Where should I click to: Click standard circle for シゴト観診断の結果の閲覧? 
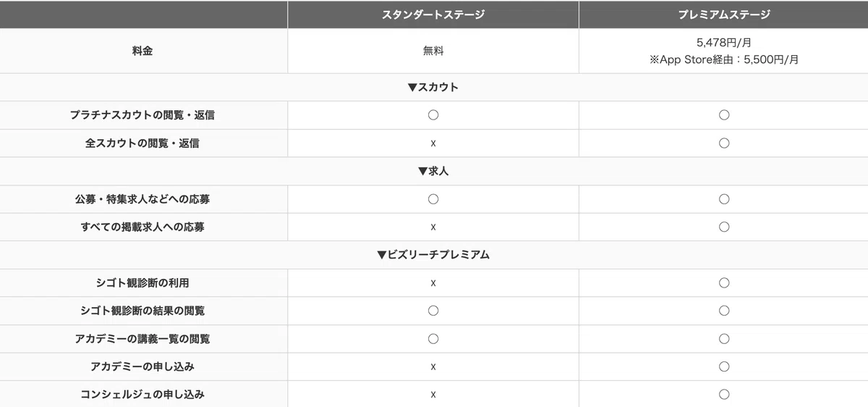click(x=433, y=311)
